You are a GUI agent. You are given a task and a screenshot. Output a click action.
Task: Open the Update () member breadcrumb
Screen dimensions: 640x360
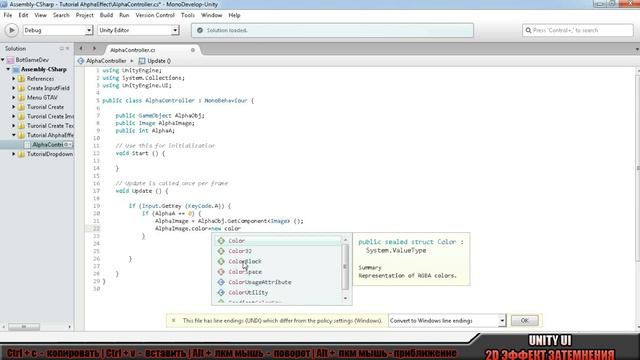click(155, 61)
